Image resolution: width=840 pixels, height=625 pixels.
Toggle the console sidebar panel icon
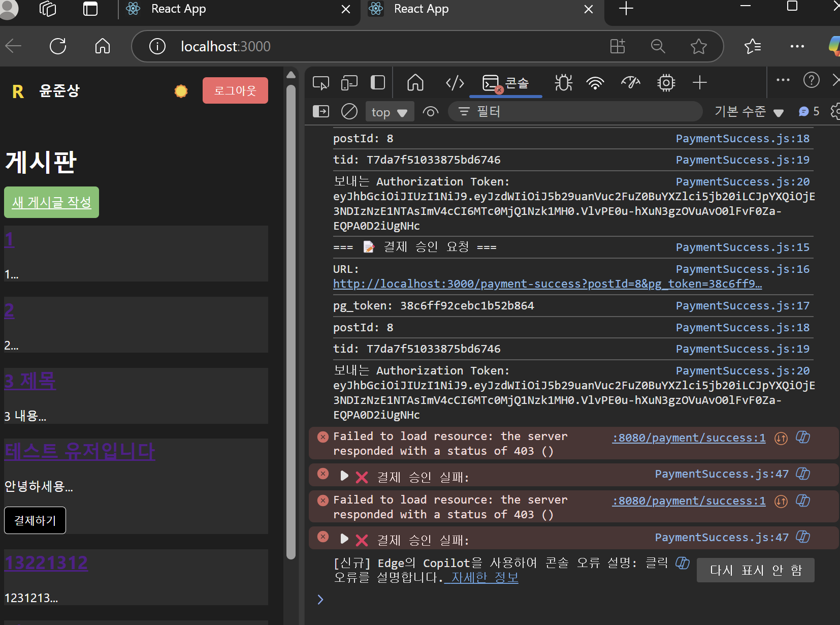pos(320,111)
